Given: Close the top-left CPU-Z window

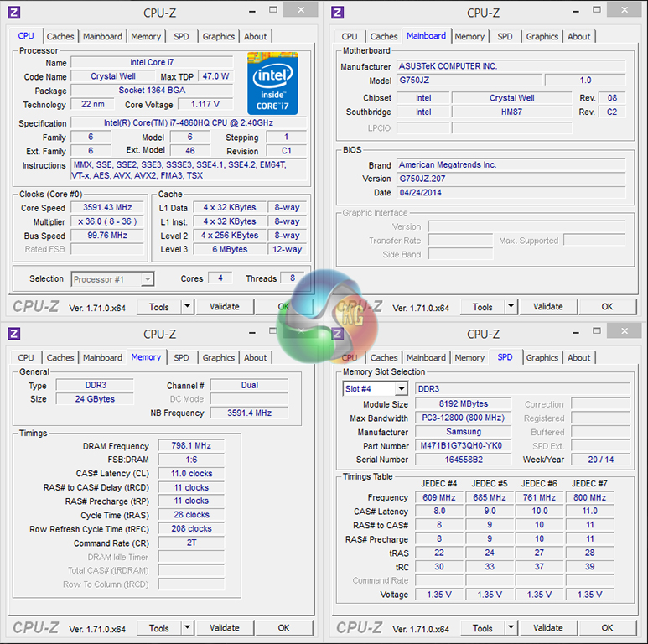Looking at the screenshot, I should (300, 10).
